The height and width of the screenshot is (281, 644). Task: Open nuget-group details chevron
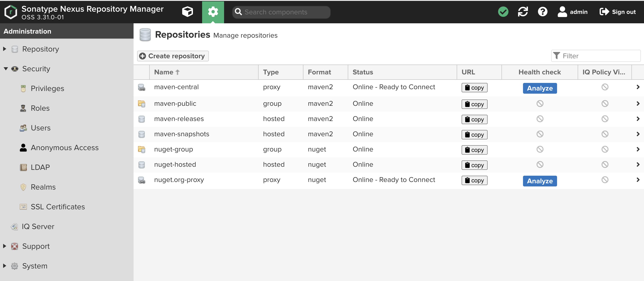[x=638, y=149]
